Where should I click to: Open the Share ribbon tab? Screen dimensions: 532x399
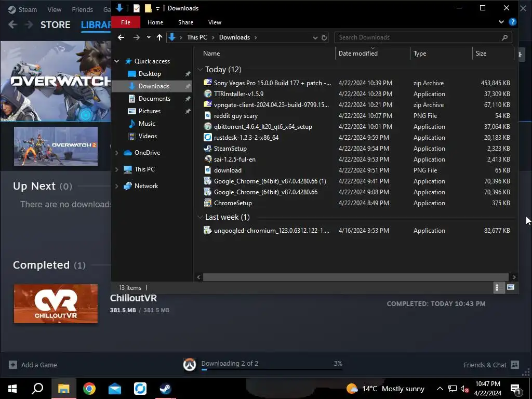click(x=185, y=22)
